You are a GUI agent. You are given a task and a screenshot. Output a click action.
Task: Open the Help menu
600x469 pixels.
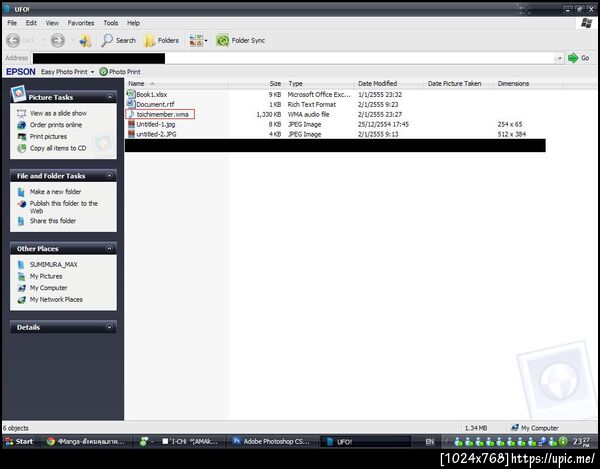coord(133,23)
